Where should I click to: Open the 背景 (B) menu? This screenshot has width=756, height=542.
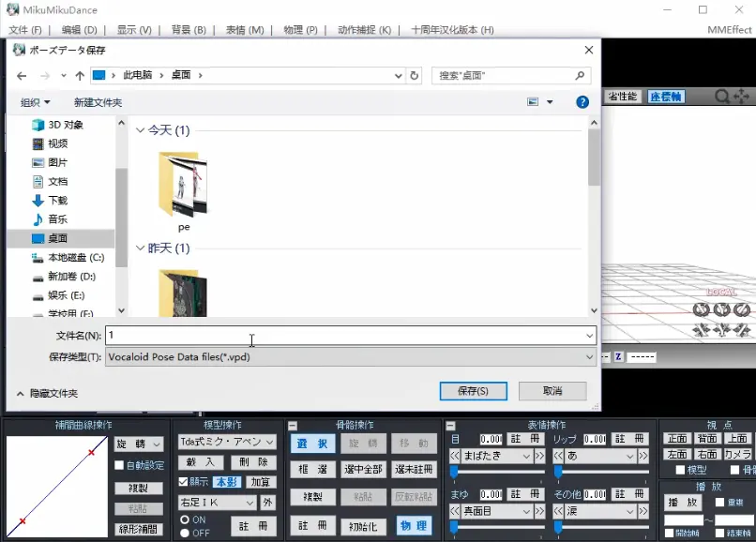point(189,30)
